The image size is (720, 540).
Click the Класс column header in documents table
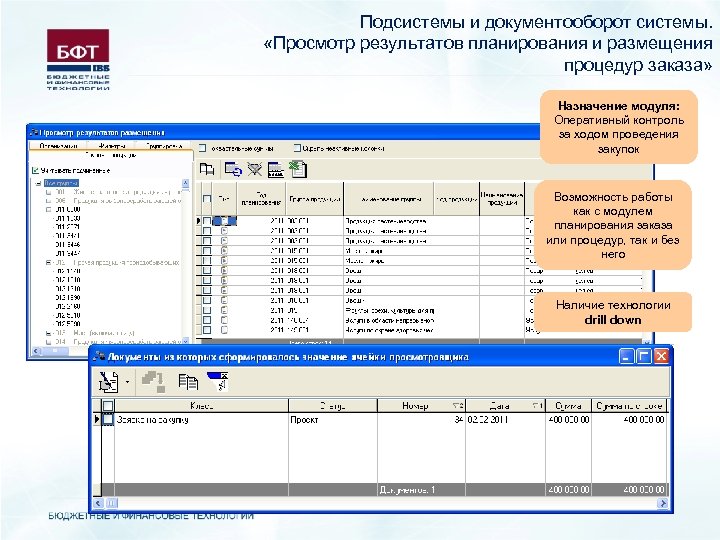(x=201, y=406)
